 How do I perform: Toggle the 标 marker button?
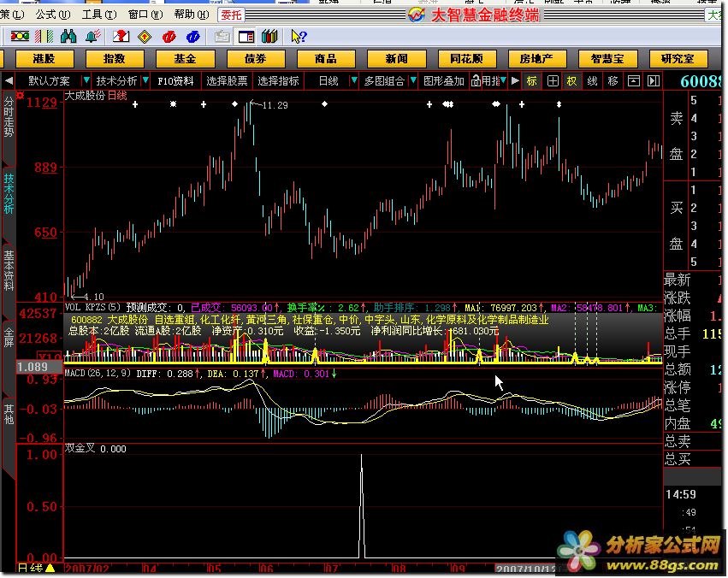531,81
